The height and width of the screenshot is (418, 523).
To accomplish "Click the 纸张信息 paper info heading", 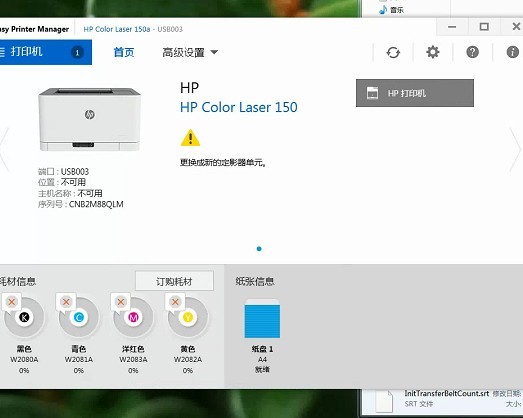I will [x=255, y=281].
